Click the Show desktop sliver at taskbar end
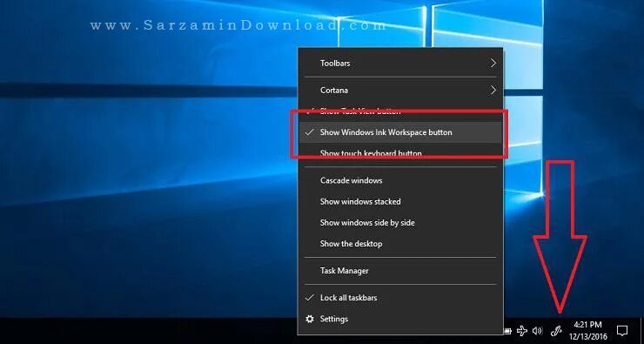Image resolution: width=644 pixels, height=344 pixels. pyautogui.click(x=641, y=330)
